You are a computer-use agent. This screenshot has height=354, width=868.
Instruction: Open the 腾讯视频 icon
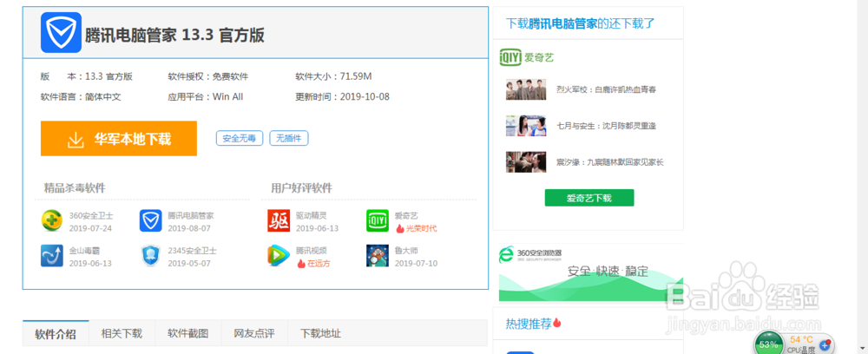coord(279,256)
